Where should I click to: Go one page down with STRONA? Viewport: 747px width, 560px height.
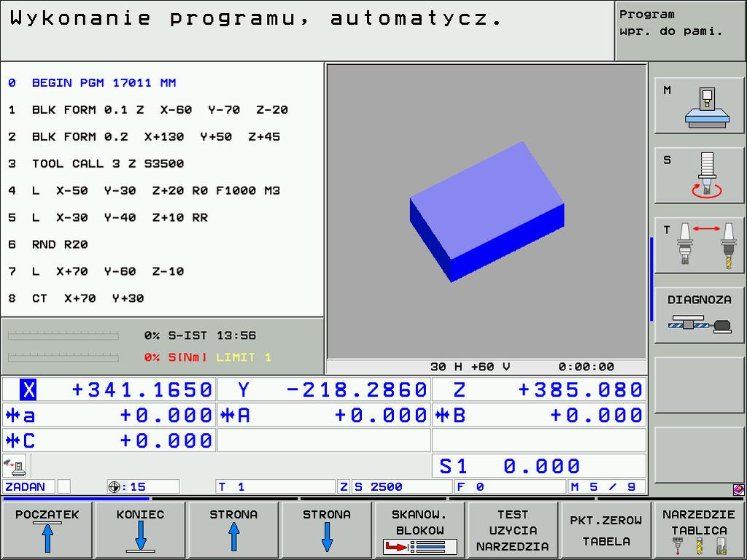point(327,530)
